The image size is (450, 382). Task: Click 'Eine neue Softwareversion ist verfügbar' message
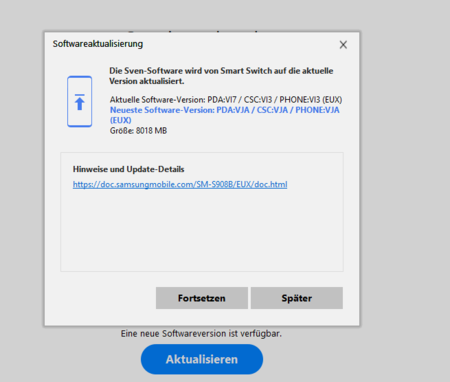coord(201,333)
